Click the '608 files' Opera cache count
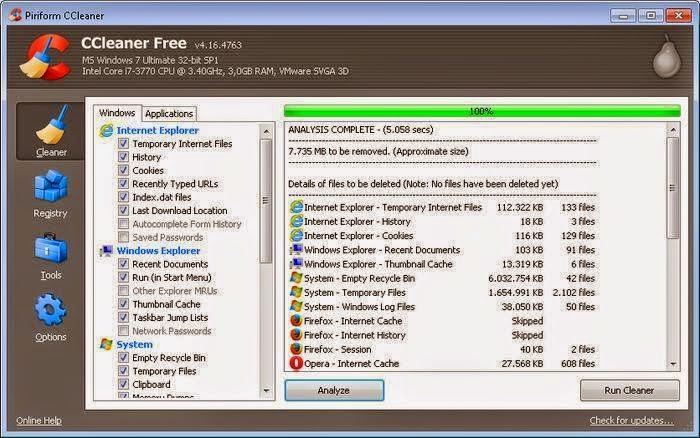 click(578, 363)
